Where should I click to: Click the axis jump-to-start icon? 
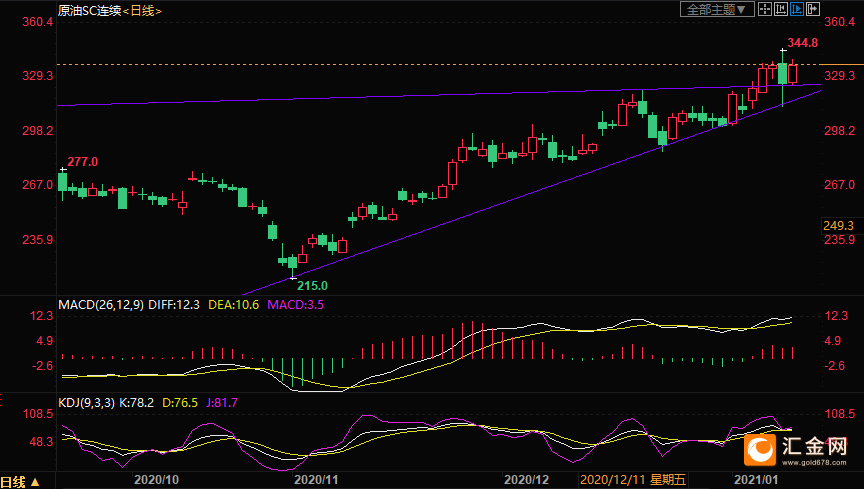pos(781,9)
